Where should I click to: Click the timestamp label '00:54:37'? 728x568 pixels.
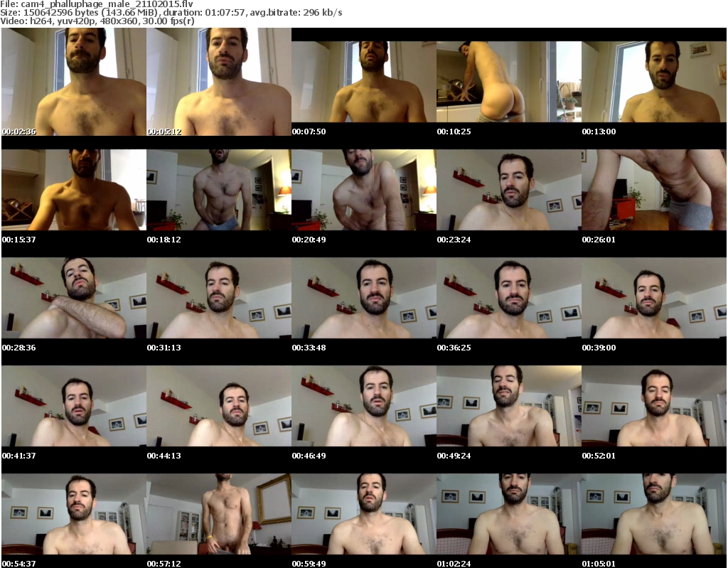coord(19,563)
